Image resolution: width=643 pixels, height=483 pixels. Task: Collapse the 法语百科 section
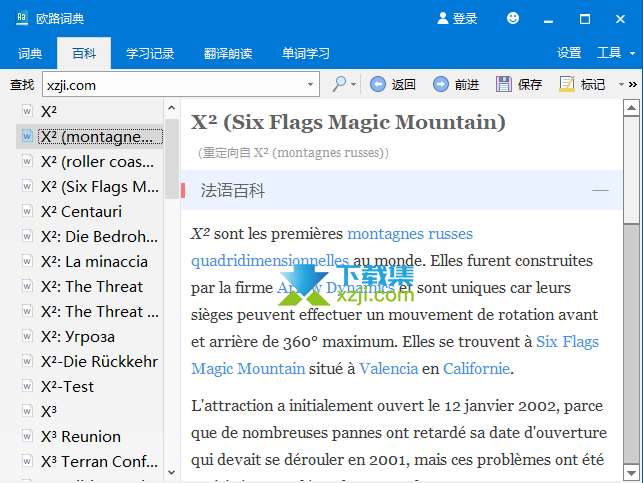(600, 190)
